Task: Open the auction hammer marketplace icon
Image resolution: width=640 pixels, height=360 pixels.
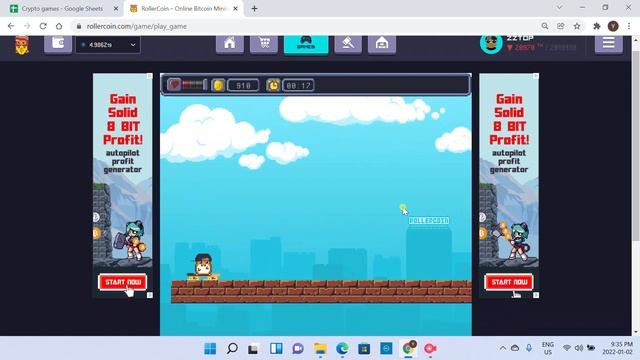Action: [x=348, y=44]
